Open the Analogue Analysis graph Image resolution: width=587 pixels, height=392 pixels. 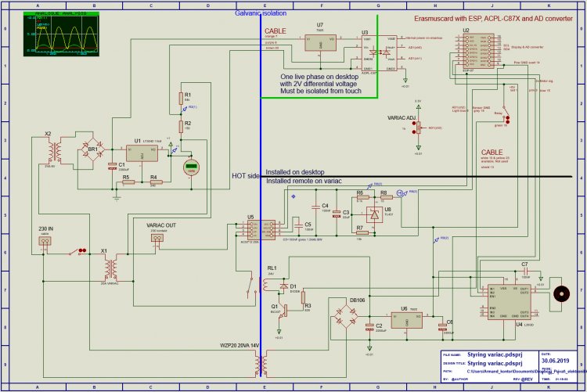[61, 34]
